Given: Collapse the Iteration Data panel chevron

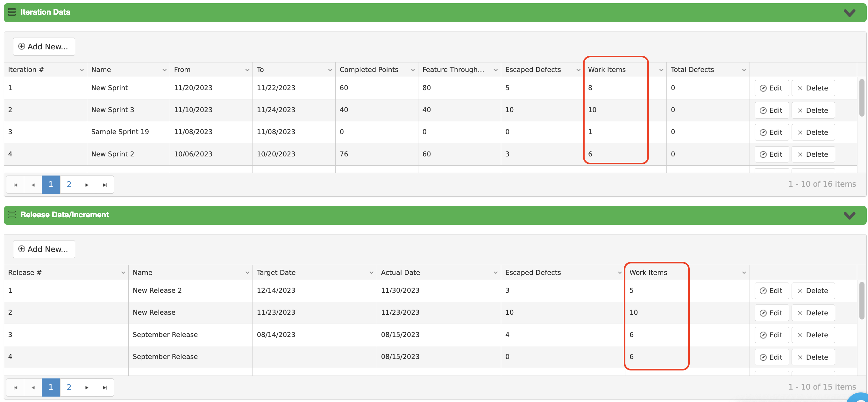Looking at the screenshot, I should (x=849, y=13).
